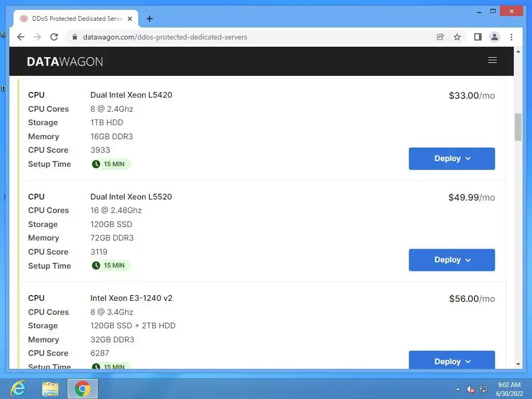
Task: Go back to the previous page
Action: [21, 37]
